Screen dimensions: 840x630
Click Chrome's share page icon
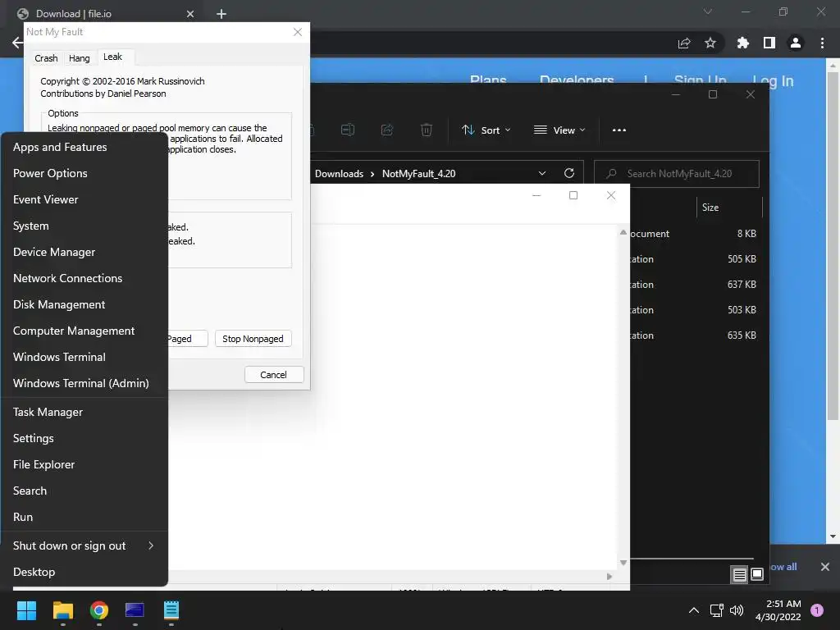[x=684, y=43]
